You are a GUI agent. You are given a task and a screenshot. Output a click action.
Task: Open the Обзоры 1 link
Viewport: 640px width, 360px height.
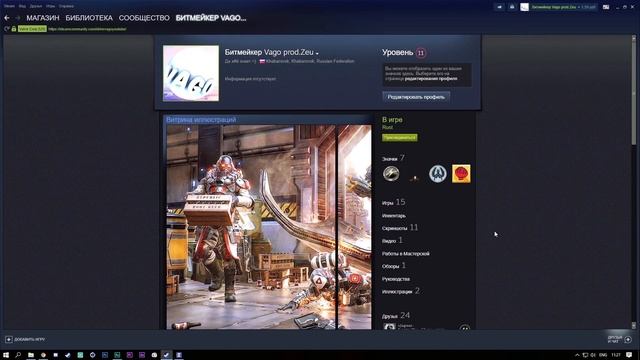pyautogui.click(x=394, y=266)
